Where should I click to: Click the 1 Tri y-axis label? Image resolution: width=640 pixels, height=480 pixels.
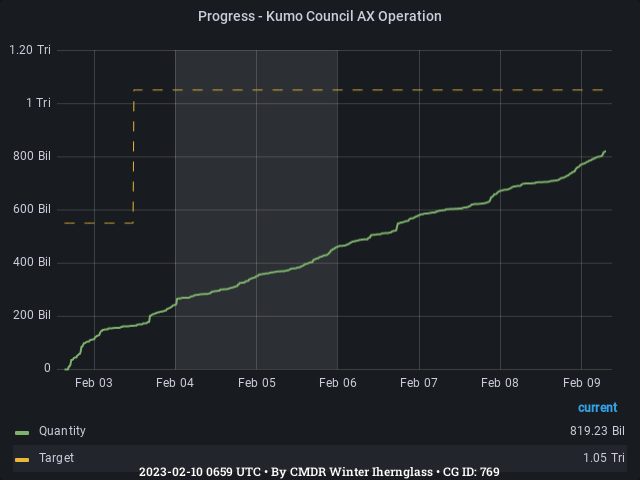38,103
